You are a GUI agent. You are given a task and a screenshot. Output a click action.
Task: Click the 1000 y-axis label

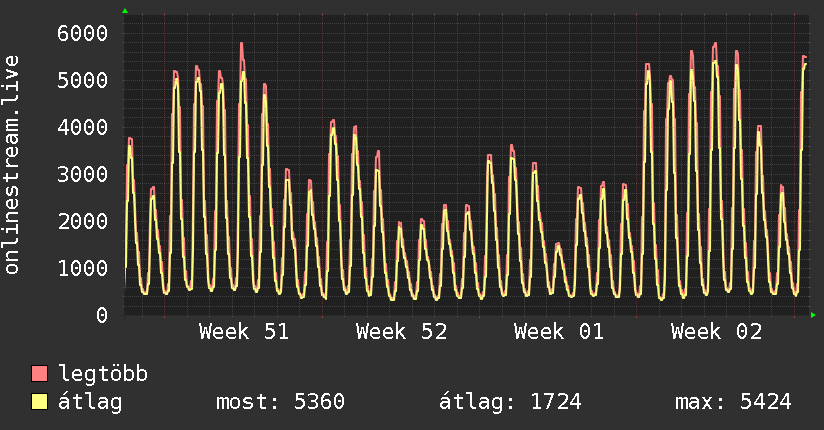[83, 268]
